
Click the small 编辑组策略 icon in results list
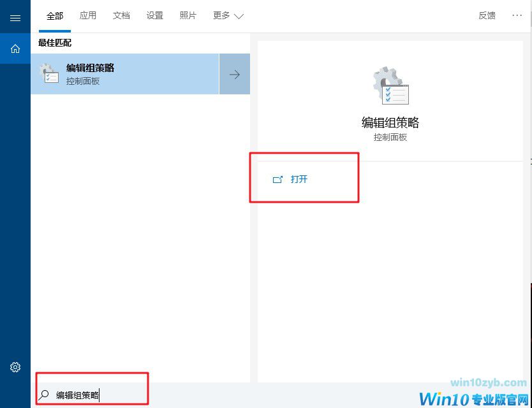coord(48,73)
